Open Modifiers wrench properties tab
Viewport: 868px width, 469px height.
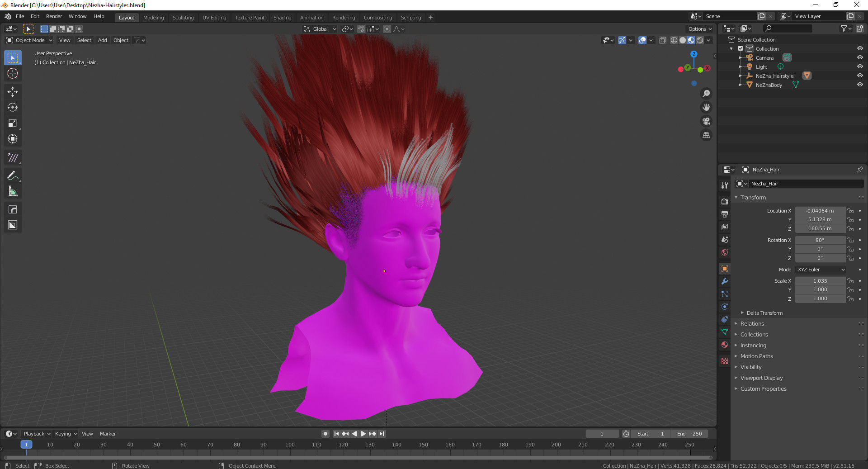pos(725,281)
